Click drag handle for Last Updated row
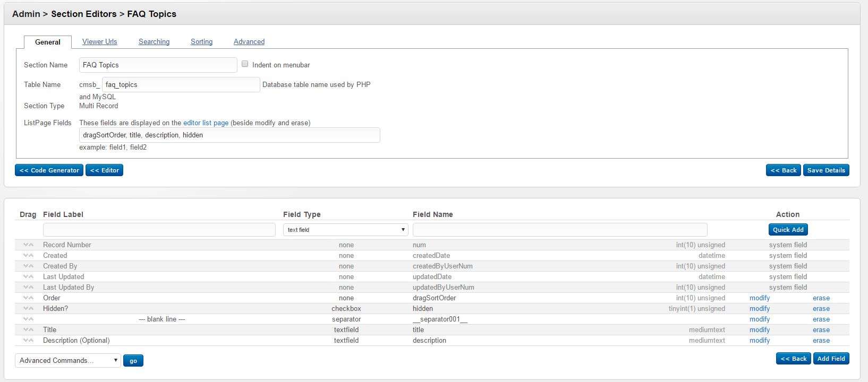The height and width of the screenshot is (382, 868). click(x=28, y=276)
